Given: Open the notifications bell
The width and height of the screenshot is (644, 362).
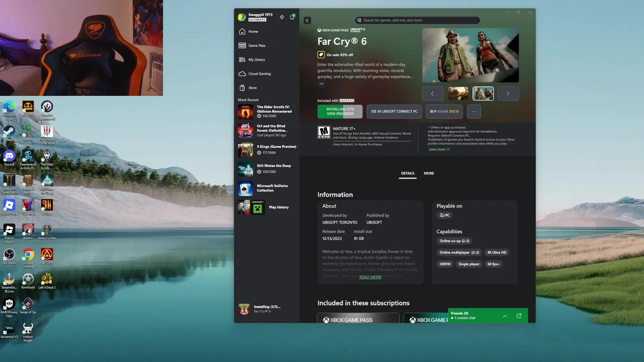Looking at the screenshot, I should click(292, 17).
